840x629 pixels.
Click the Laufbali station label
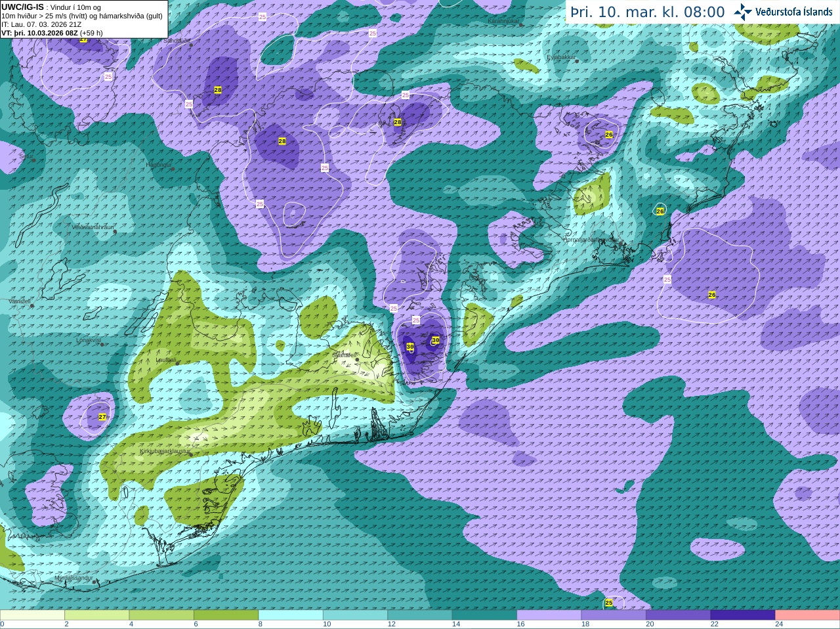point(165,360)
